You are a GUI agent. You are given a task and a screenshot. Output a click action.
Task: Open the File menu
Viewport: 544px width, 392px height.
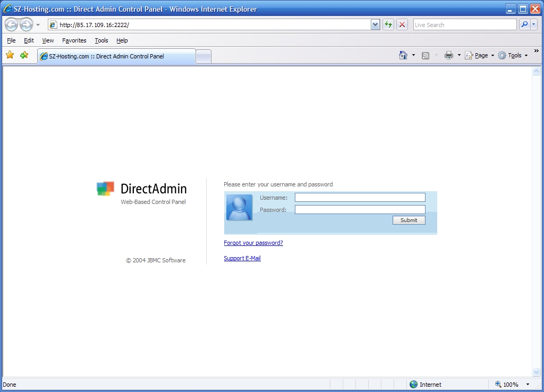click(11, 40)
